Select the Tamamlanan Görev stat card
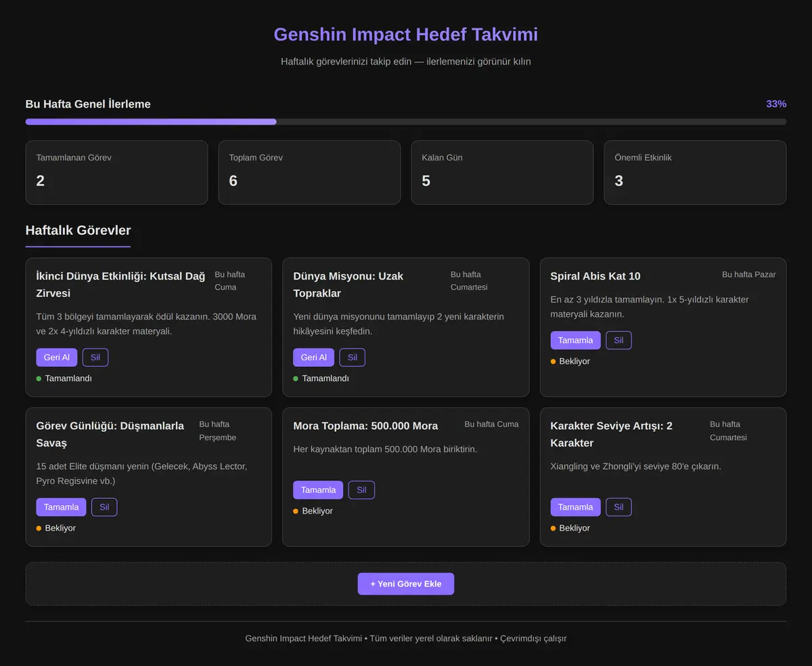Image resolution: width=812 pixels, height=666 pixels. [x=116, y=173]
